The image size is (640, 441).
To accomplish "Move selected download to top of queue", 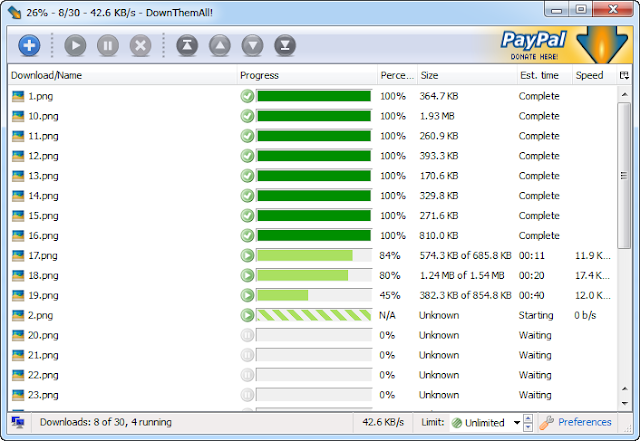I will tap(187, 45).
